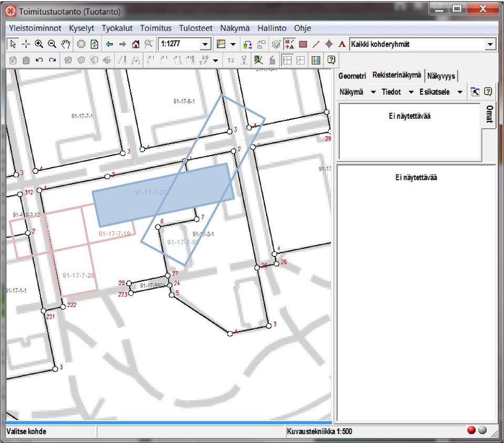Expand the Tiedot panel dropdown
504x443 pixels.
(x=411, y=92)
